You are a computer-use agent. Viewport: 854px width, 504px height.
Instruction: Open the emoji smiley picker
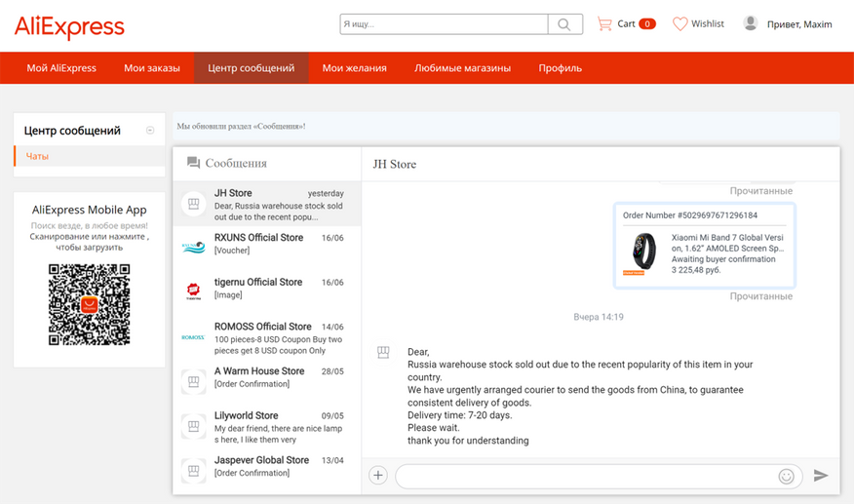[786, 476]
